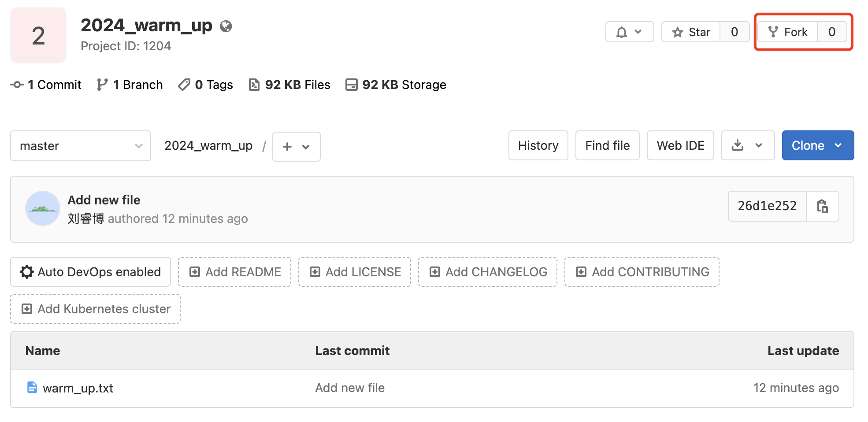Click the author avatar thumbnail

(43, 208)
